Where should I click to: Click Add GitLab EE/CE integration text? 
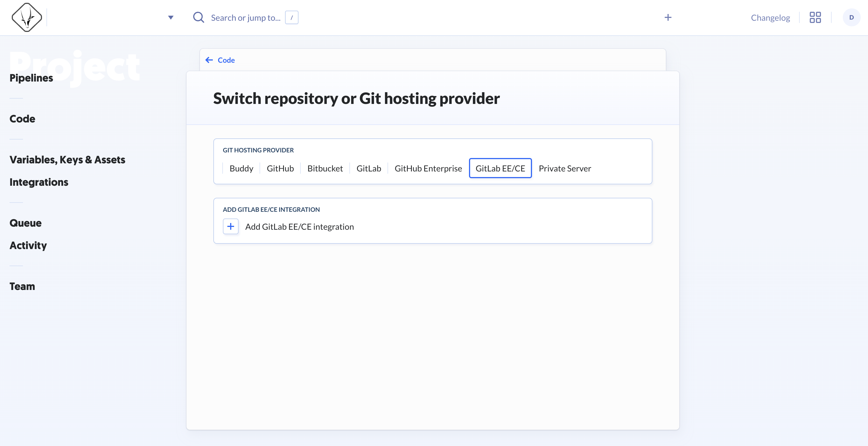(x=299, y=227)
